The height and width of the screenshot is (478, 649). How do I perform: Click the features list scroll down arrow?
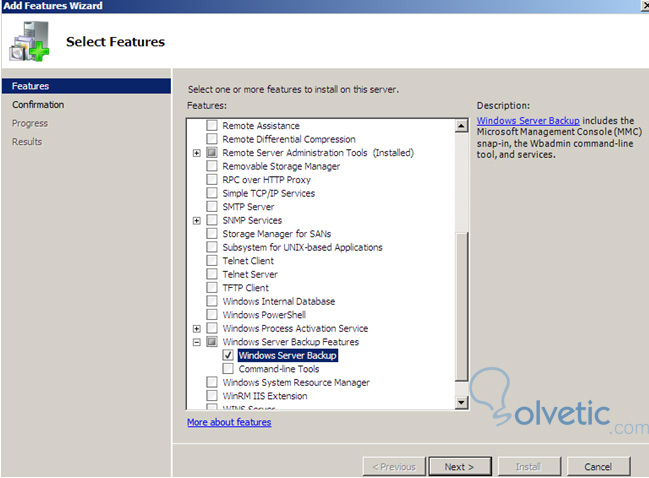click(462, 402)
